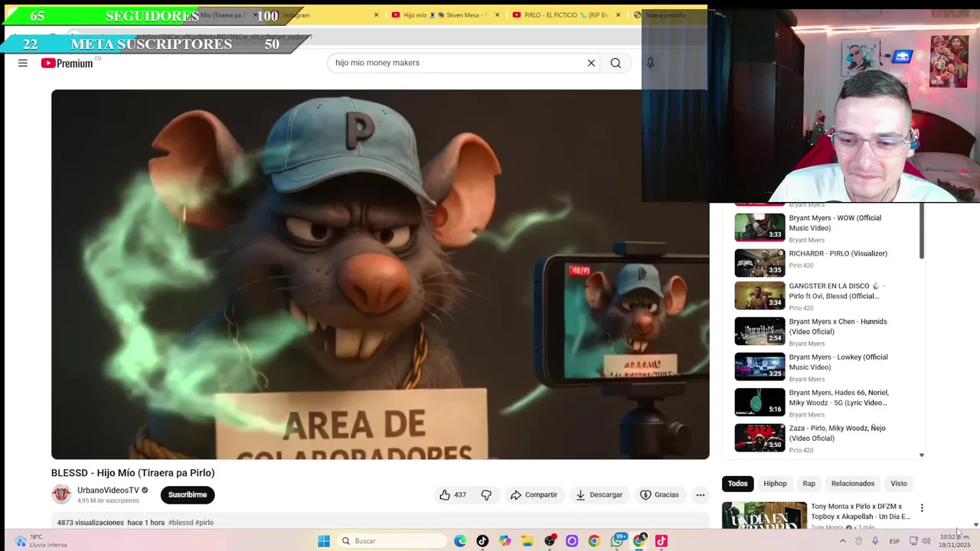Open the YouTube hamburger menu

(23, 63)
